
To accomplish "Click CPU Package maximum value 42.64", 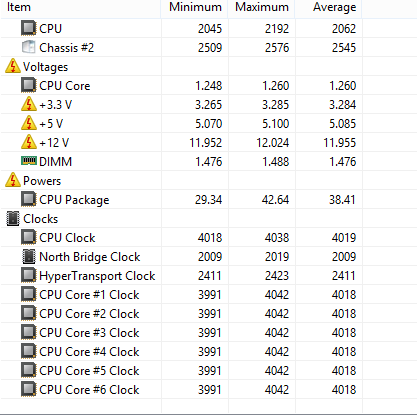I will coord(275,199).
